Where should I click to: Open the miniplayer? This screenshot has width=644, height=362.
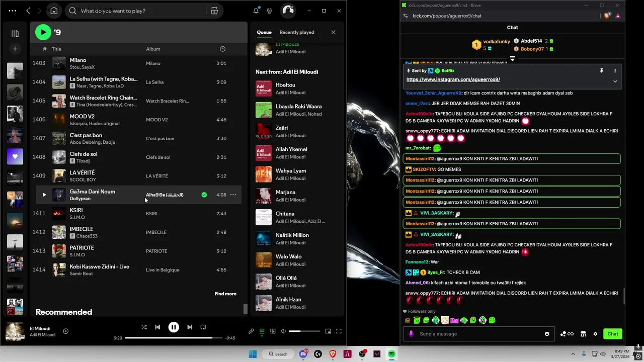click(x=328, y=331)
